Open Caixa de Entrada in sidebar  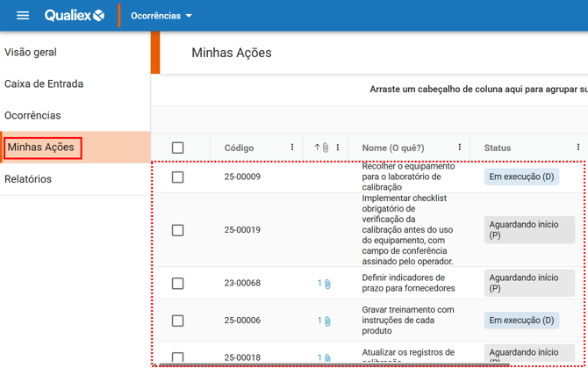tap(44, 84)
